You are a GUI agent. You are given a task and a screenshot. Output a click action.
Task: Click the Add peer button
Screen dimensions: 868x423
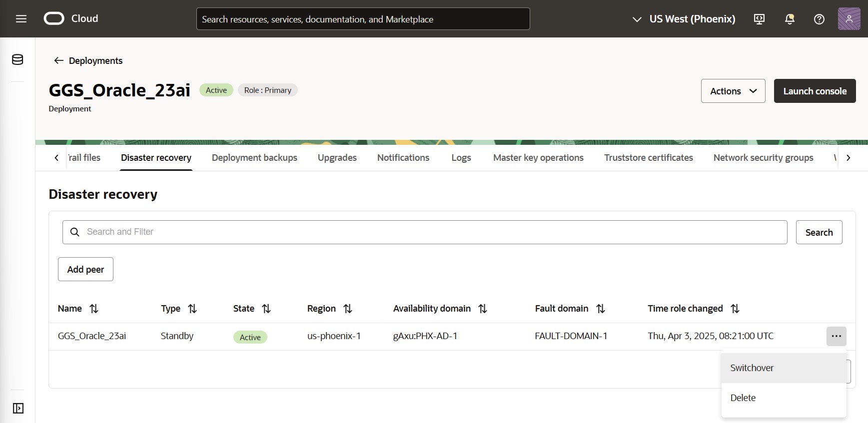[x=85, y=269]
